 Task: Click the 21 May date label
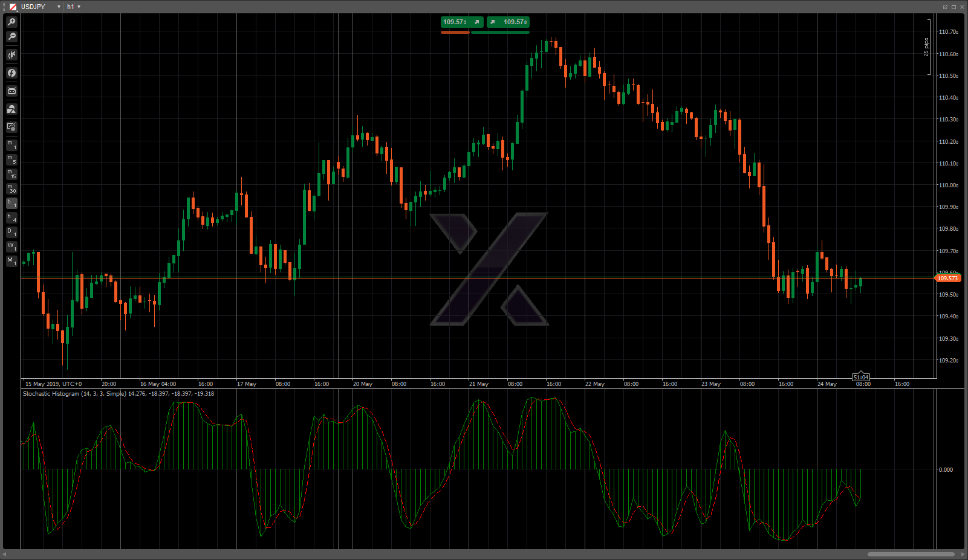[479, 384]
